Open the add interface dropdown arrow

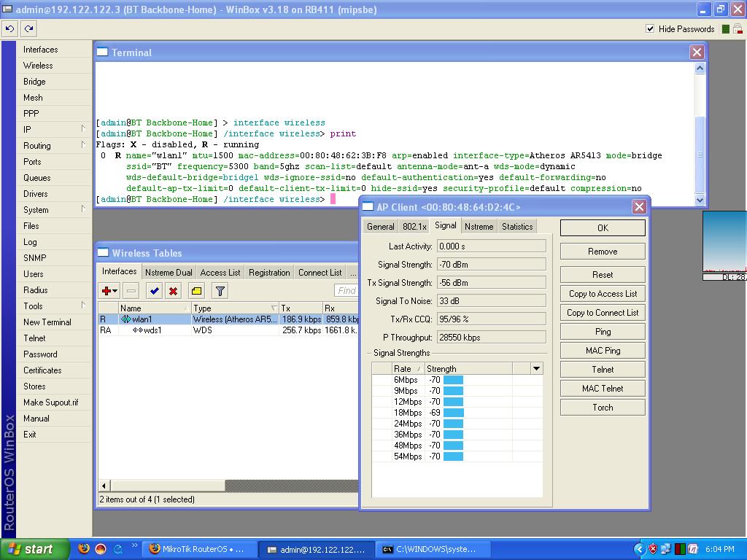tap(115, 291)
